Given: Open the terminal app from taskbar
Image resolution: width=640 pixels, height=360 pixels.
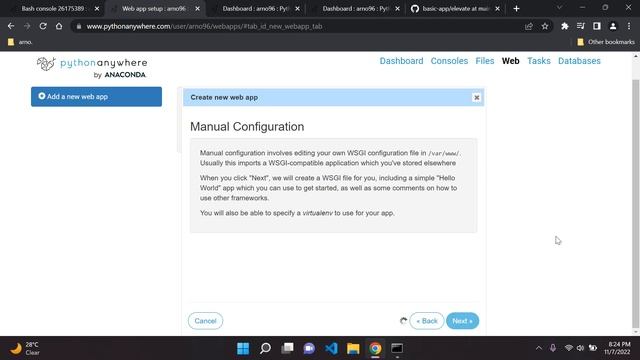Looking at the screenshot, I should coord(397,349).
